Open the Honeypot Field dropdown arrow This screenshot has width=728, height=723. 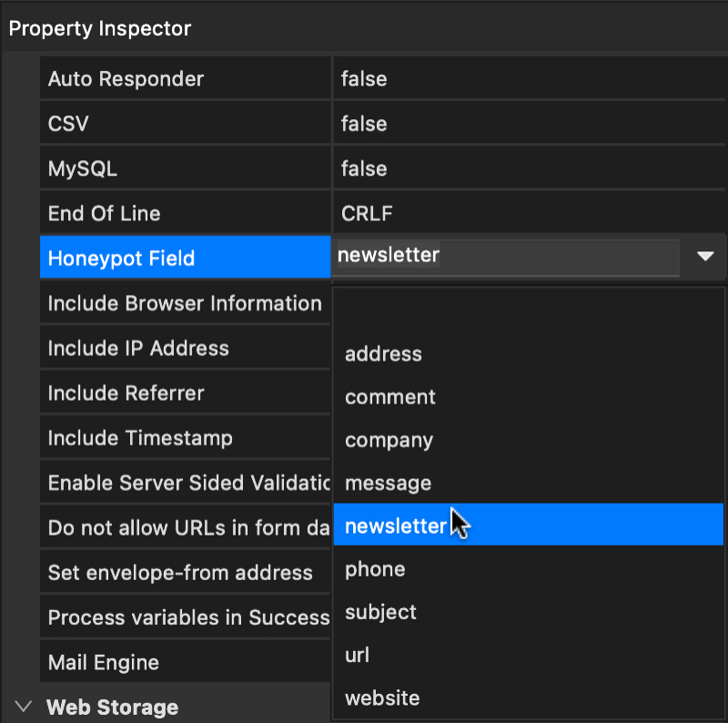[705, 258]
